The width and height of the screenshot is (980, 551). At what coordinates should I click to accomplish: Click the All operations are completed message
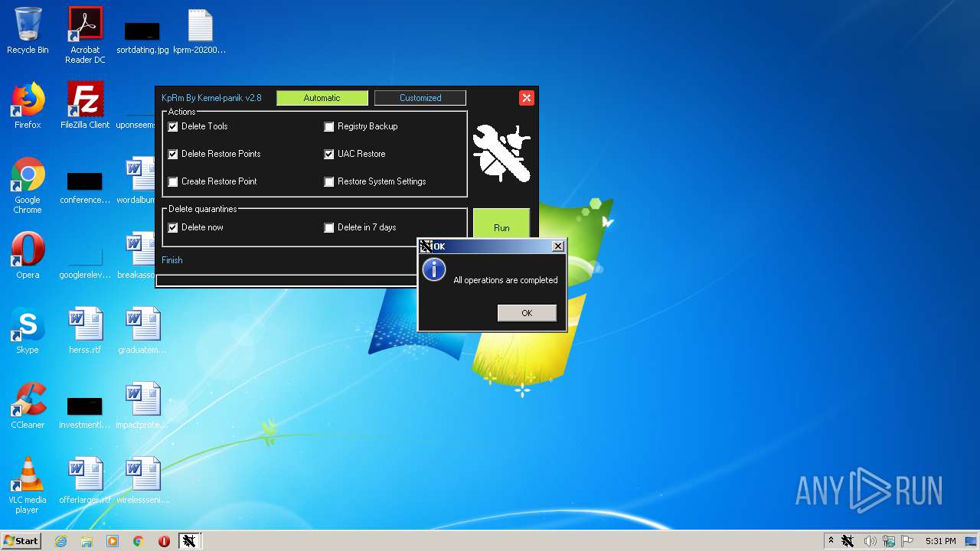pyautogui.click(x=505, y=280)
